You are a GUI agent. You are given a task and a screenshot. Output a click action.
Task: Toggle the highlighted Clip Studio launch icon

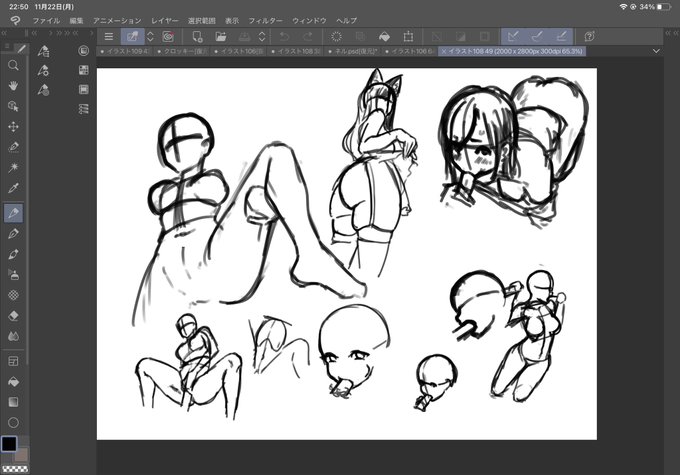click(x=132, y=36)
